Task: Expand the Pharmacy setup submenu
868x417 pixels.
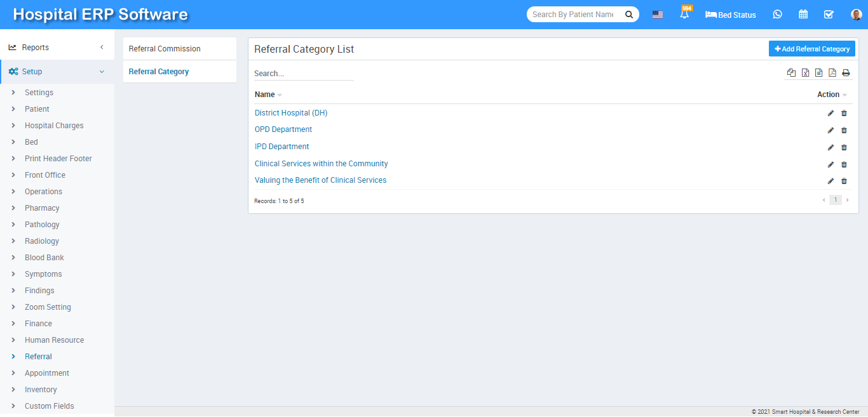Action: (42, 208)
